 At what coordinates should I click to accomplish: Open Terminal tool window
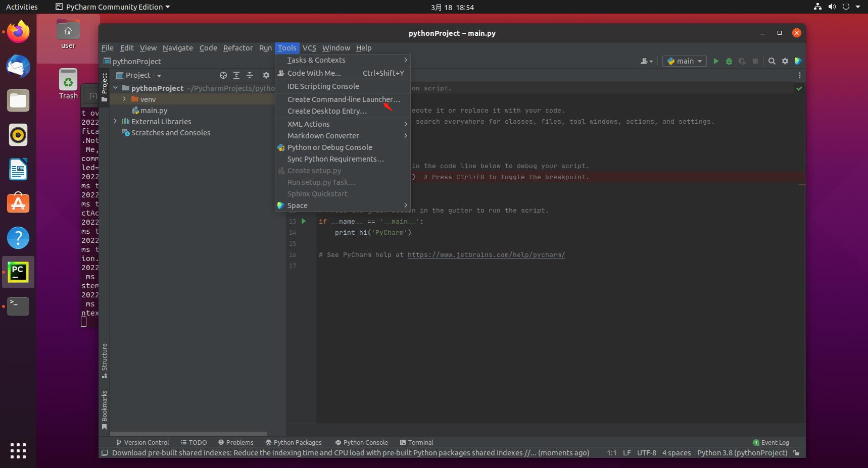[416, 442]
